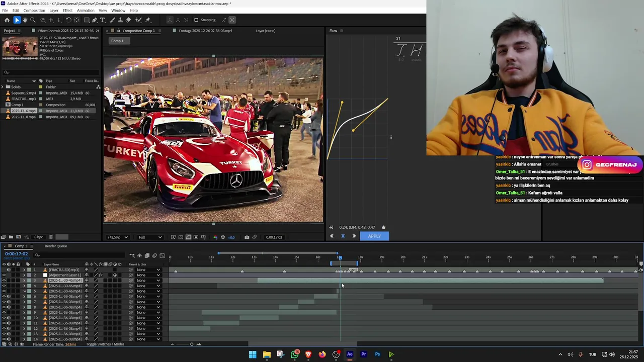Click the snapshot camera icon in viewer

(247, 237)
